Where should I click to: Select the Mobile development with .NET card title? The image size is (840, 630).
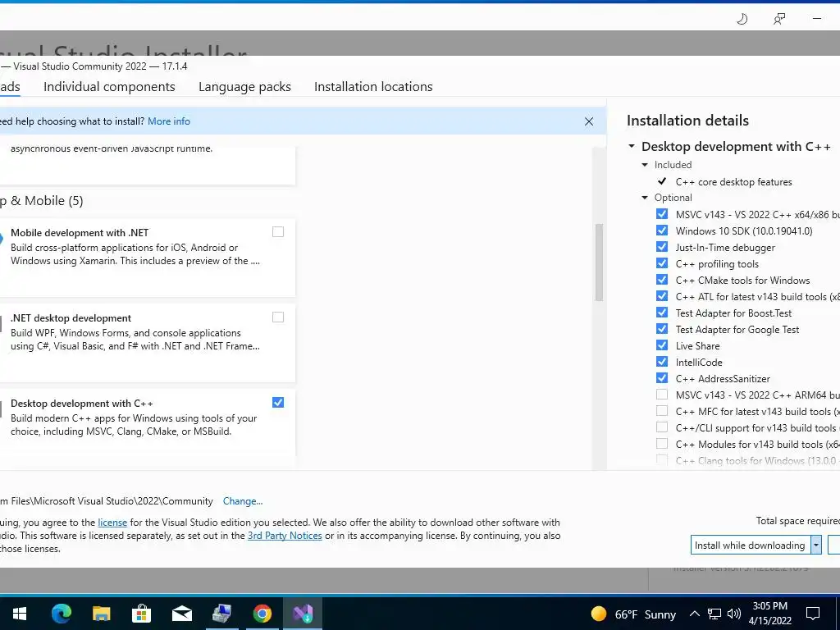(x=80, y=233)
